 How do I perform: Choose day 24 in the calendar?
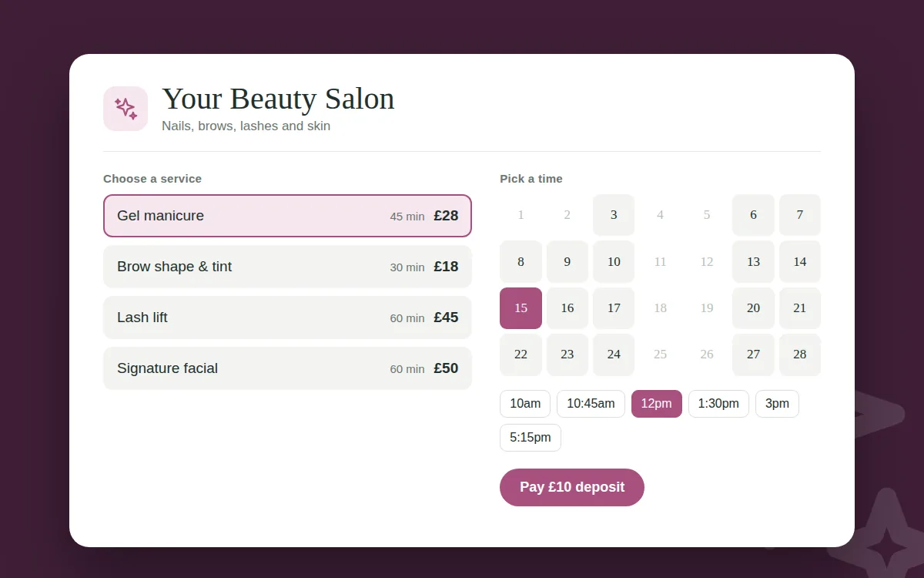614,355
